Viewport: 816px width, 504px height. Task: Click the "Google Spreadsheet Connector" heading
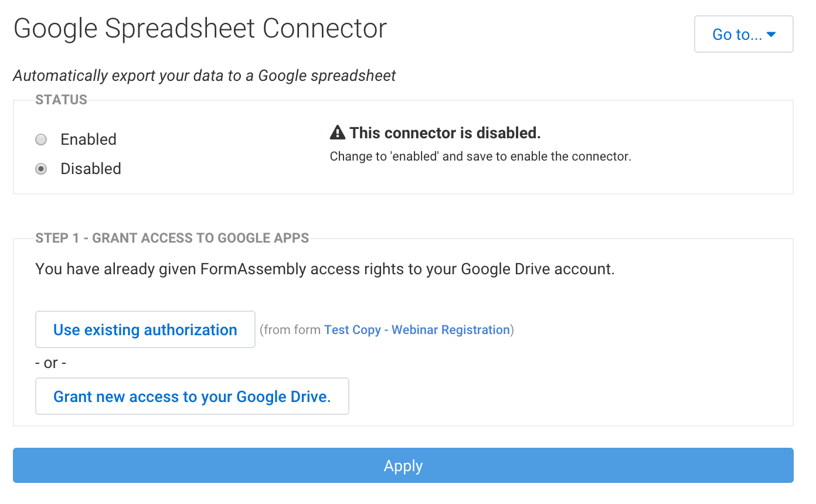(200, 29)
